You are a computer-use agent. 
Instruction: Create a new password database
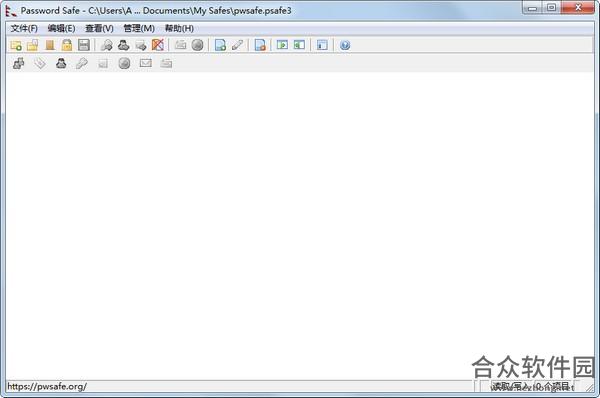click(x=16, y=46)
